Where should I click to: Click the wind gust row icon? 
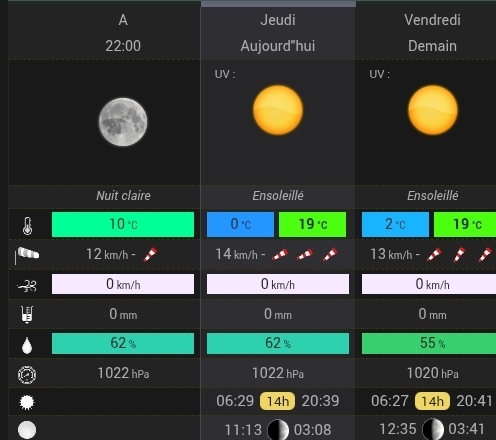[27, 286]
